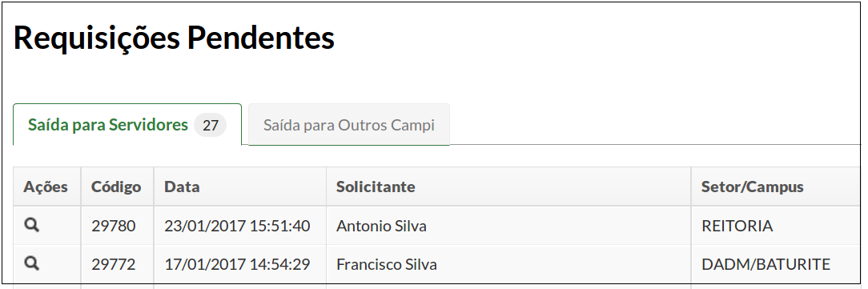Click the Requisições Pendentes heading
This screenshot has width=868, height=289.
pyautogui.click(x=174, y=38)
